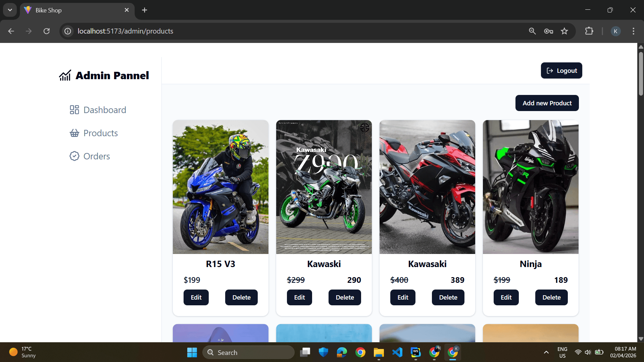The width and height of the screenshot is (644, 362).
Task: Open the green Ninja bike image
Action: pyautogui.click(x=531, y=187)
